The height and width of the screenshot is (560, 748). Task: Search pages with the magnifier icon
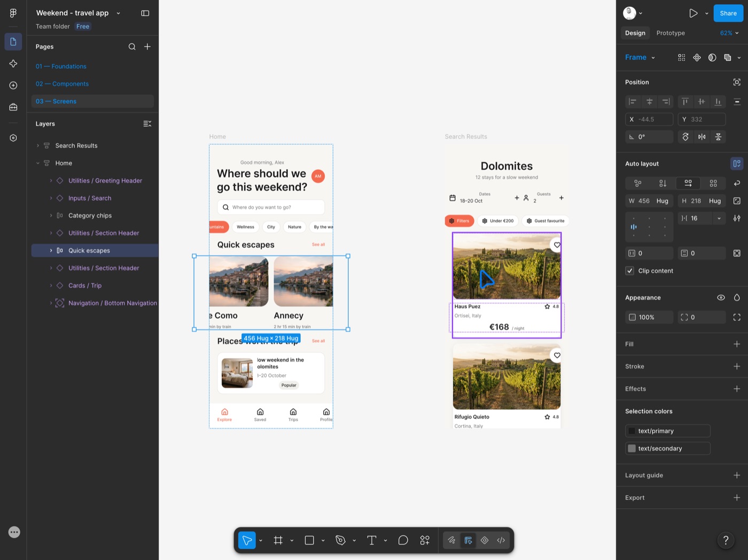click(x=132, y=46)
